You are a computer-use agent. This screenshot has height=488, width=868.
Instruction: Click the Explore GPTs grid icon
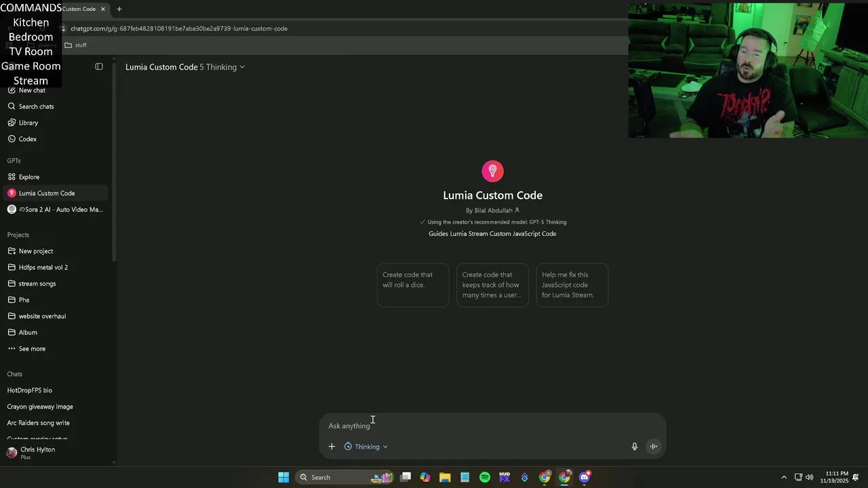point(12,177)
